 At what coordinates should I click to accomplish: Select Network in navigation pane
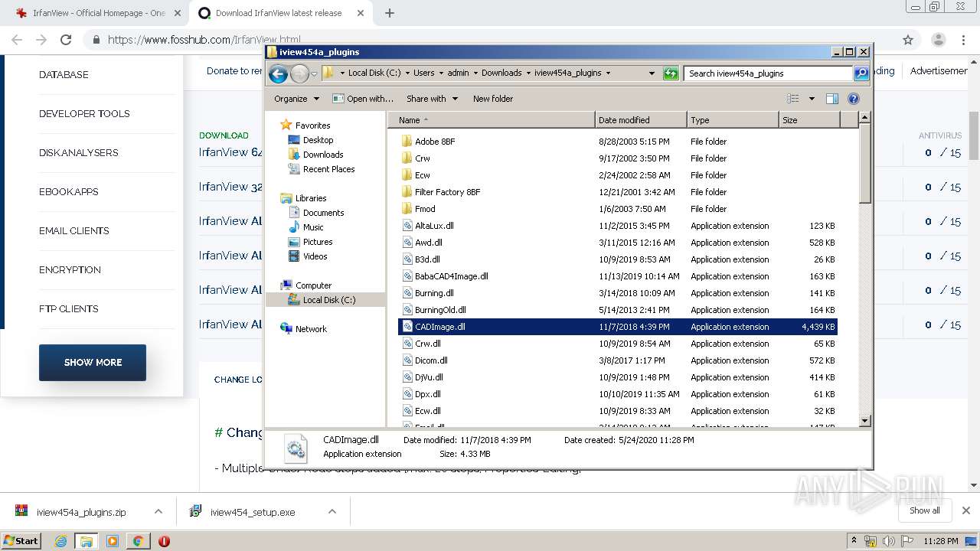coord(311,329)
